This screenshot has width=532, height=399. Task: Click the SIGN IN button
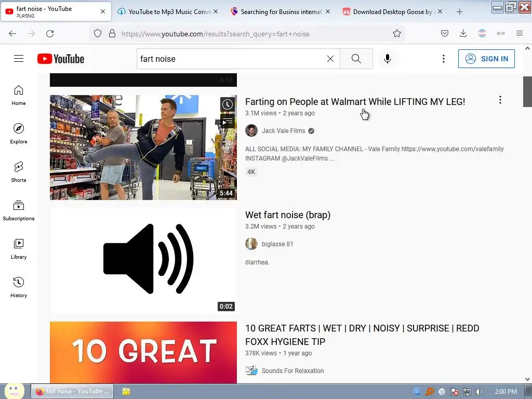click(x=486, y=59)
